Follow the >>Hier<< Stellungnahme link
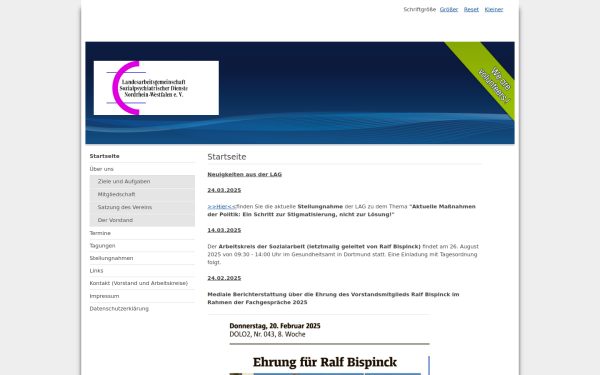Screen dimensions: 600x375 222,207
